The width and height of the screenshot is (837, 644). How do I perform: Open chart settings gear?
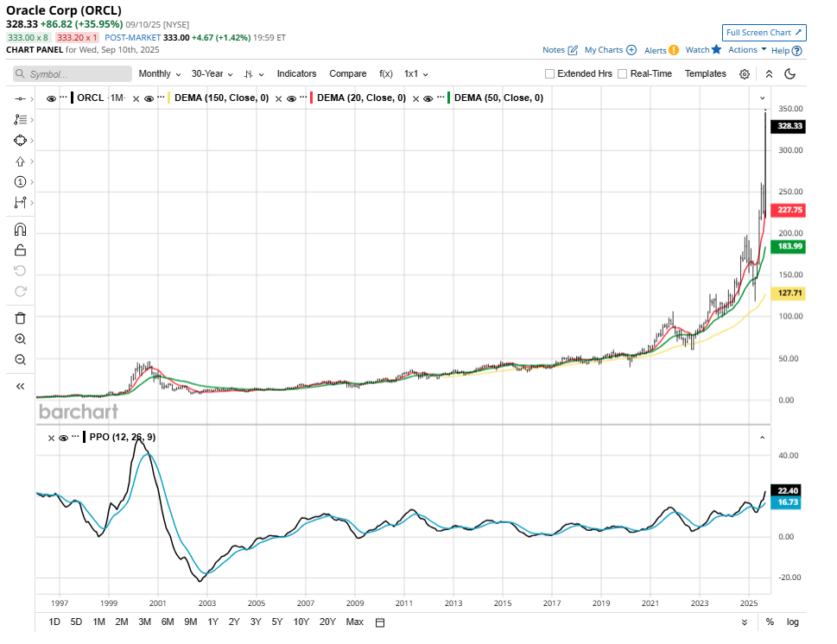point(744,74)
